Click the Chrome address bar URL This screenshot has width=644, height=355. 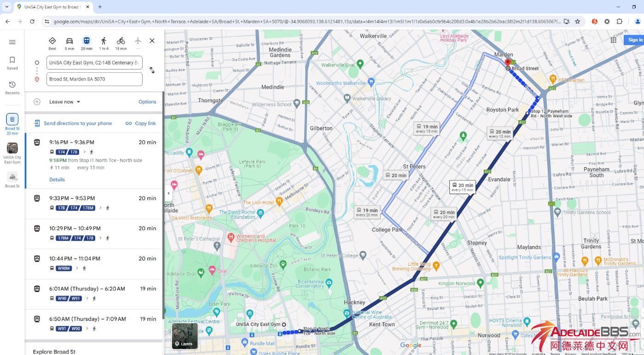click(306, 21)
